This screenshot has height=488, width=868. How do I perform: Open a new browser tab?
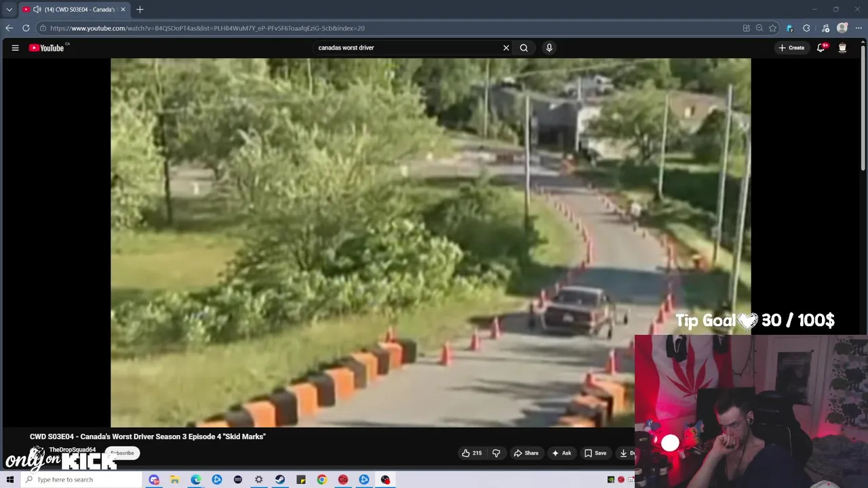point(140,9)
